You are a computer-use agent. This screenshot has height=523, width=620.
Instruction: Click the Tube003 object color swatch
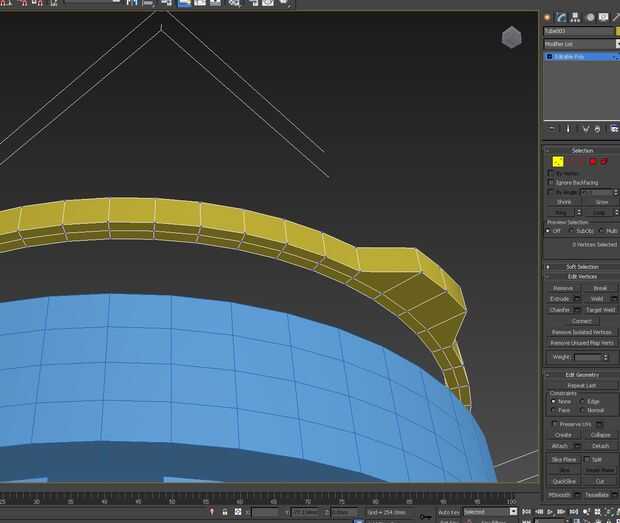tap(616, 31)
